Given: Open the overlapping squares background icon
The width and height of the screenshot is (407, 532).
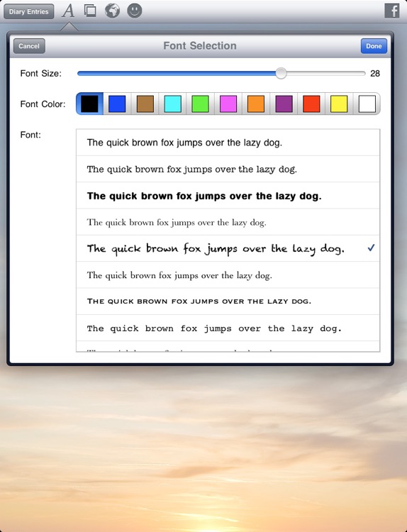Looking at the screenshot, I should click(90, 11).
